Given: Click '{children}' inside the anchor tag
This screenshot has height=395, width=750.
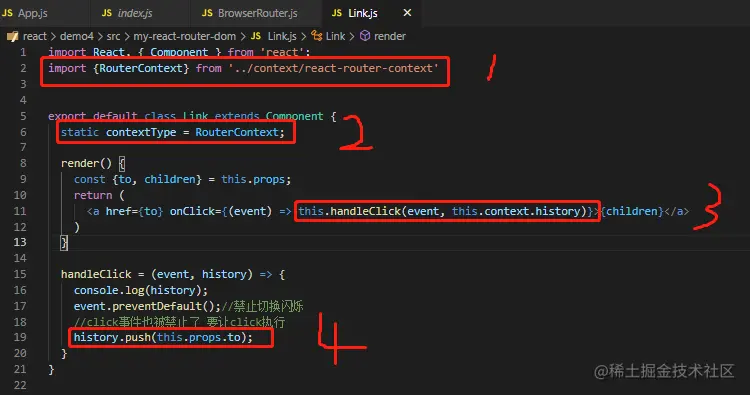Looking at the screenshot, I should tap(632, 211).
